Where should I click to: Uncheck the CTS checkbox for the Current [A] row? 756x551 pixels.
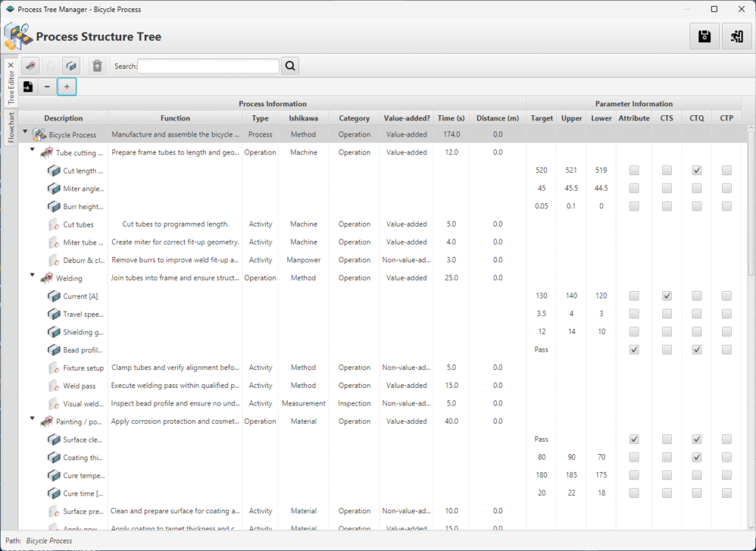[667, 296]
